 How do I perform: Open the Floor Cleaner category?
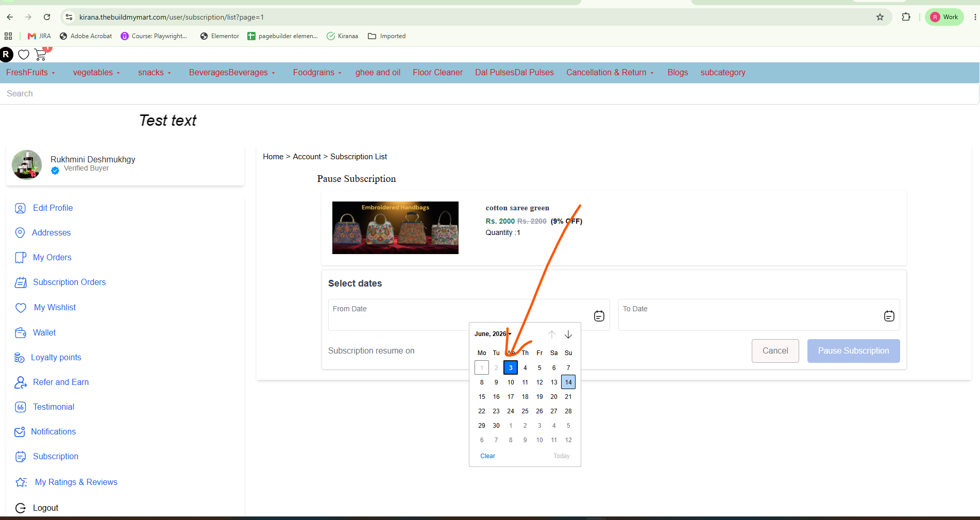(x=437, y=73)
